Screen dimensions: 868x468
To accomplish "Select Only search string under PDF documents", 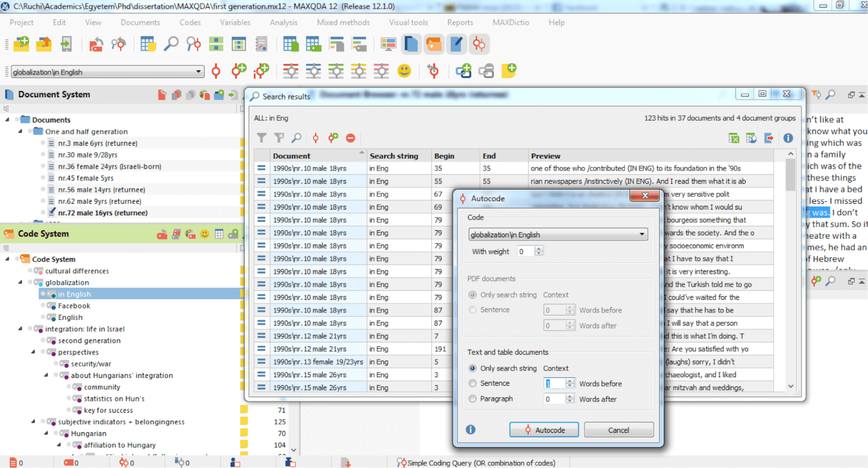I will click(472, 295).
